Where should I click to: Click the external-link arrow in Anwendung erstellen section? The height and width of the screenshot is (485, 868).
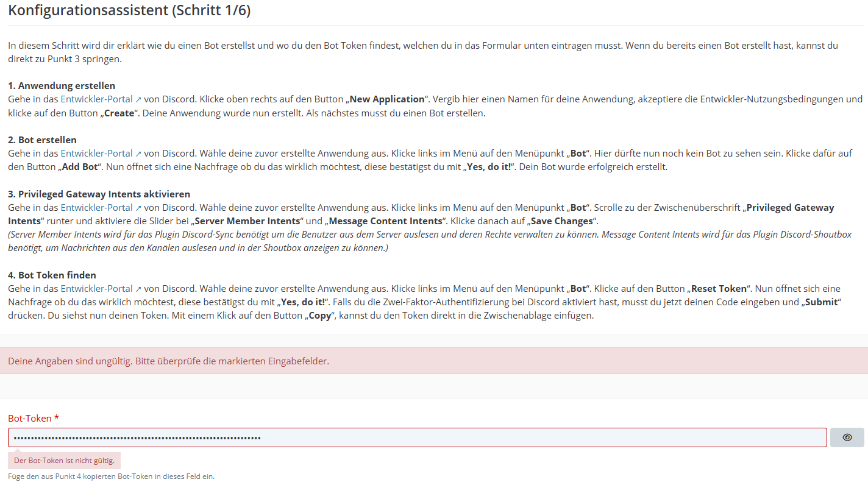[138, 99]
